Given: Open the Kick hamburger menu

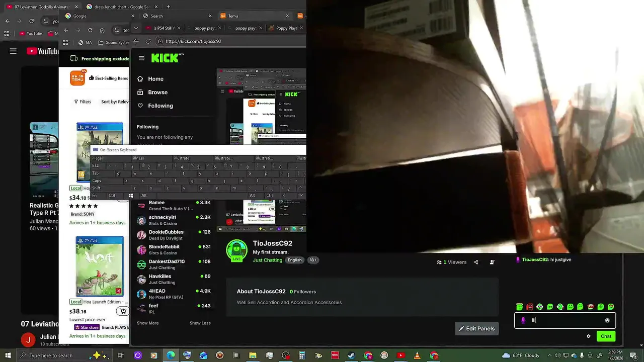Looking at the screenshot, I should click(141, 58).
